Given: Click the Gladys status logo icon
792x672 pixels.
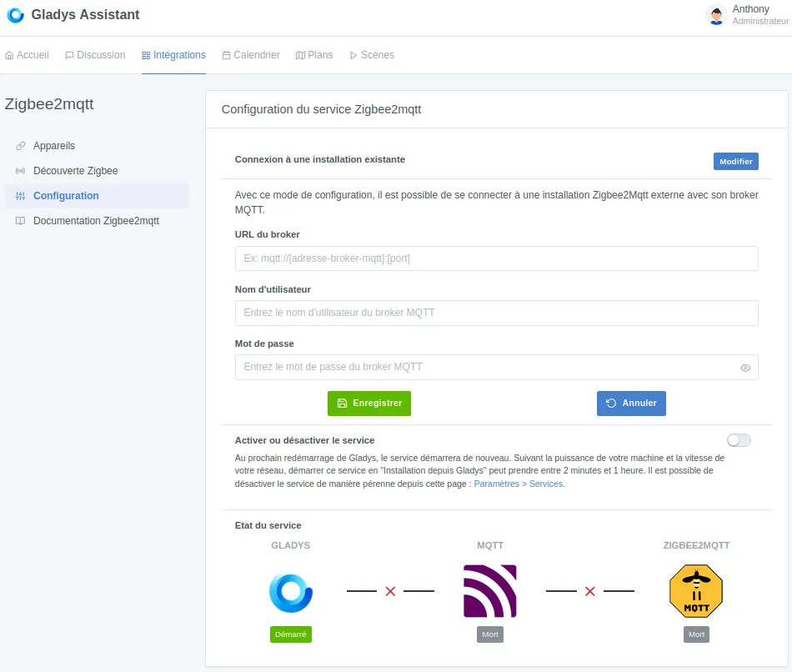Looking at the screenshot, I should (x=290, y=590).
